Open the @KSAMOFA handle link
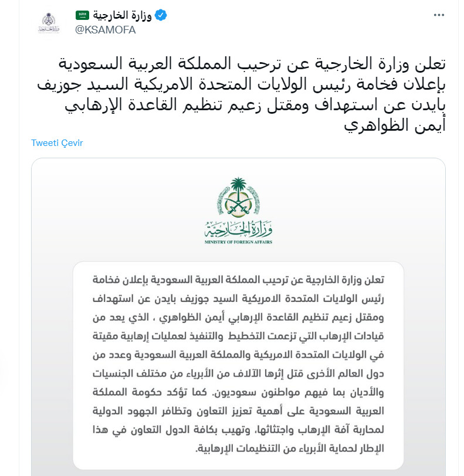 tap(105, 30)
